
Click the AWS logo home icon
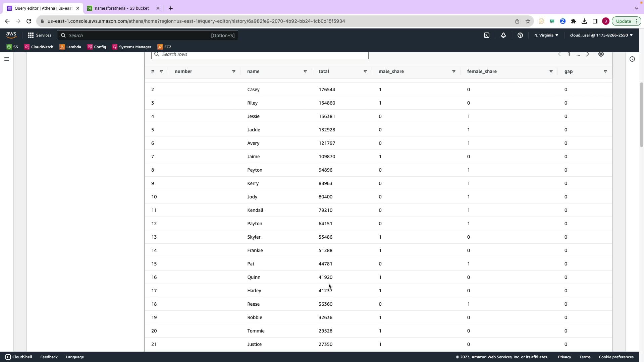click(x=11, y=35)
